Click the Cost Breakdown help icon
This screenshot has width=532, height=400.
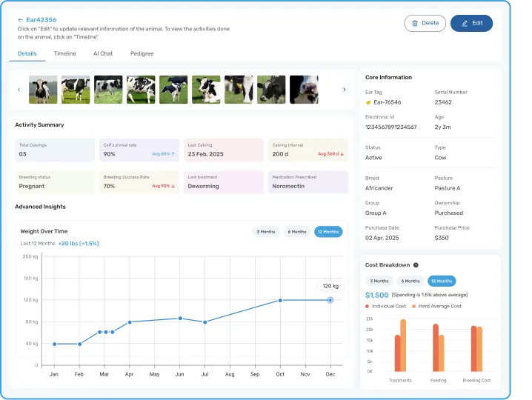(416, 265)
